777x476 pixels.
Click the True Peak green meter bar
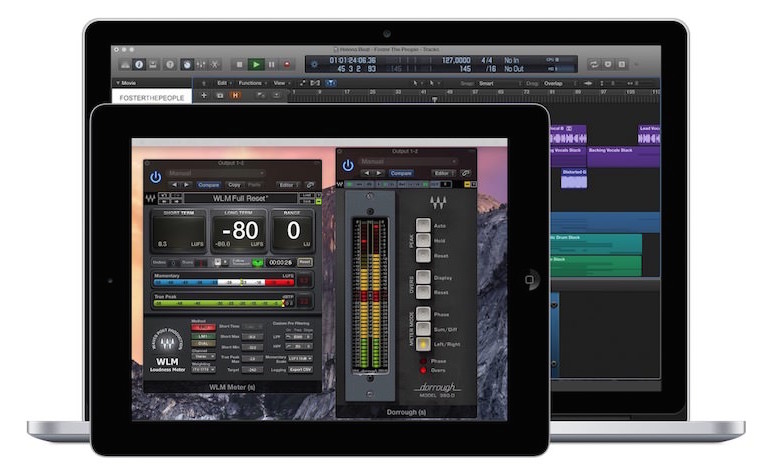219,303
